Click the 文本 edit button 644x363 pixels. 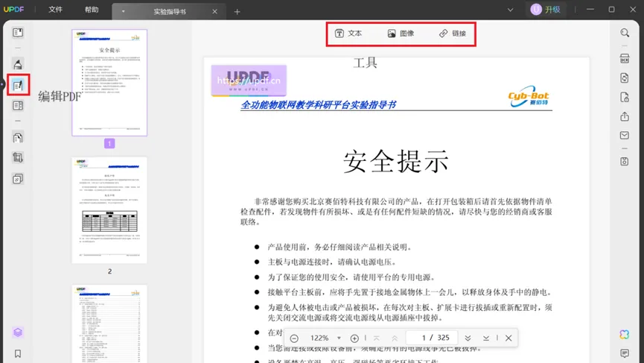[348, 34]
